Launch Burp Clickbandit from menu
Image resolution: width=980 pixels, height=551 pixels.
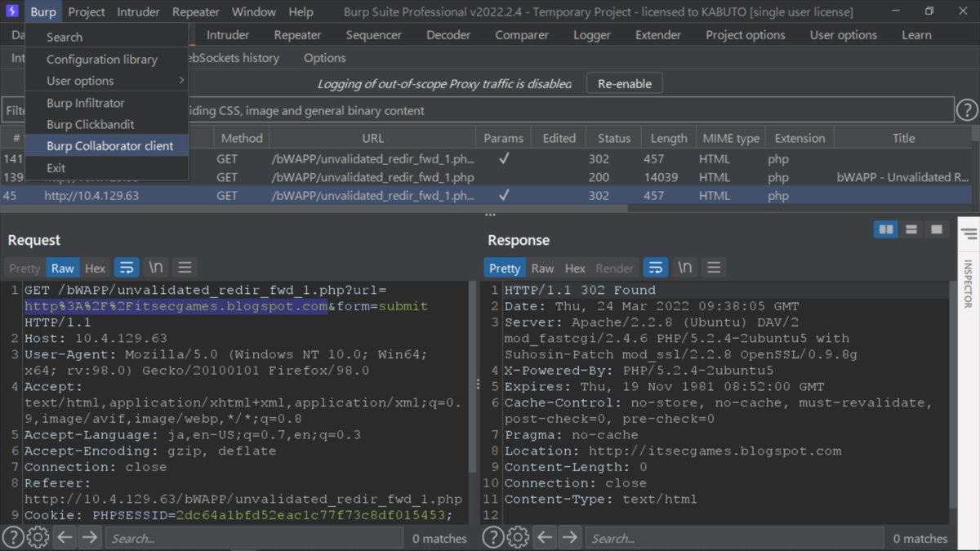click(x=106, y=124)
